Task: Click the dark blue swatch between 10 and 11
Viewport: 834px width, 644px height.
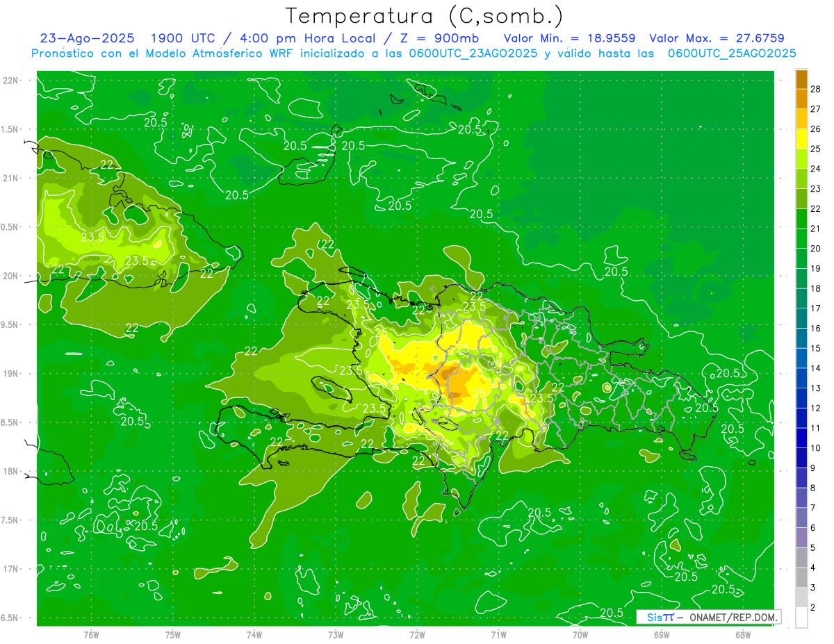Action: 801,438
